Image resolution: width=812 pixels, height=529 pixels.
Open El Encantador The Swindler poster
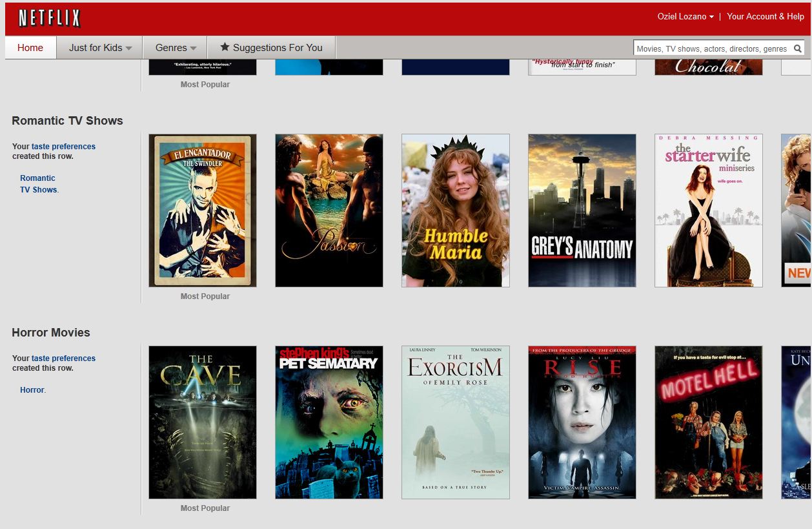pyautogui.click(x=203, y=211)
